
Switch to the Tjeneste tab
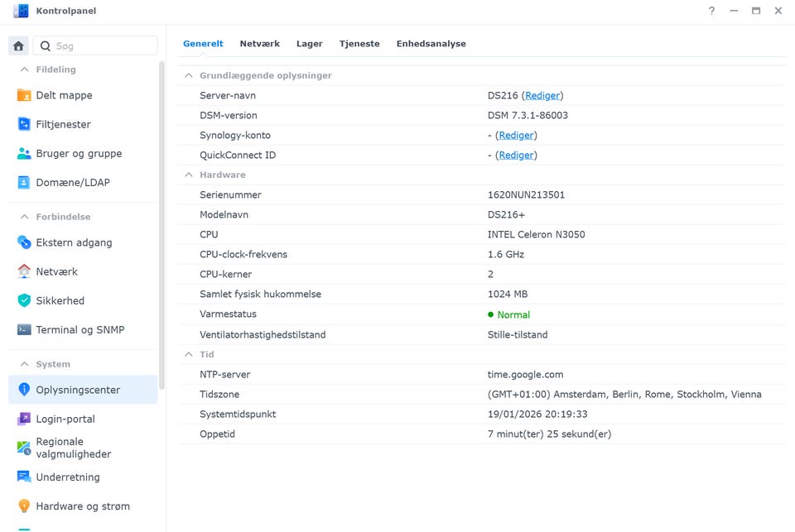(x=359, y=44)
